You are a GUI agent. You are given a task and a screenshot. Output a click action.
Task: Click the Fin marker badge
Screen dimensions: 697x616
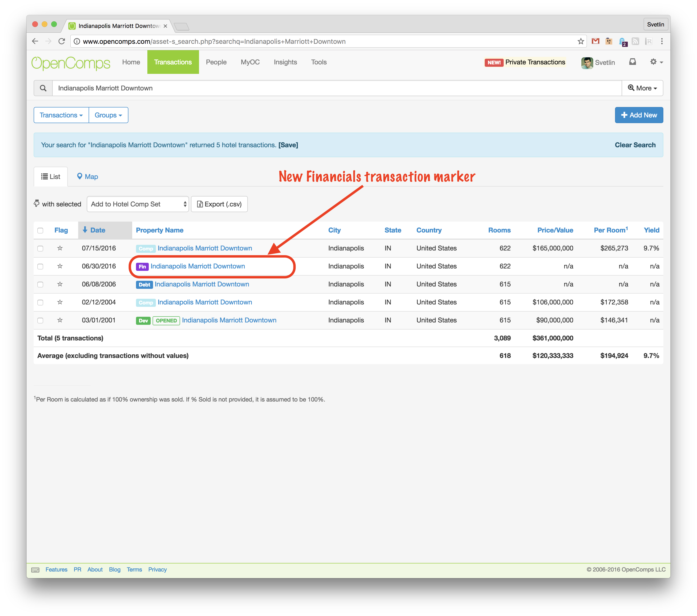(142, 266)
